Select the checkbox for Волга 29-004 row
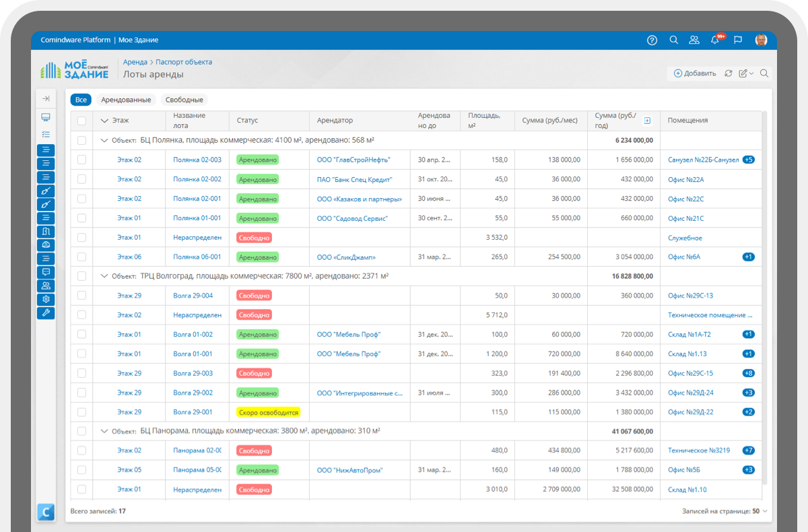 tap(81, 295)
